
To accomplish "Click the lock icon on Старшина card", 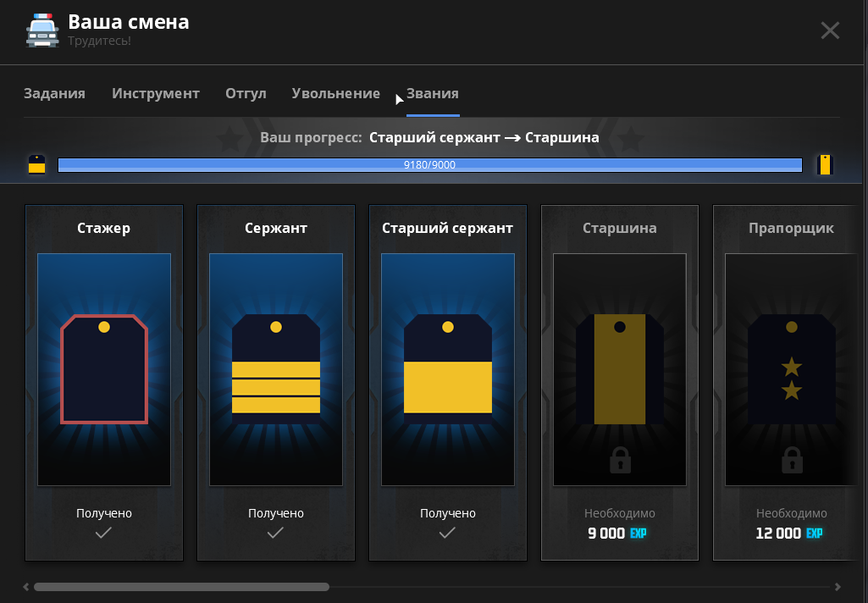I will point(619,459).
